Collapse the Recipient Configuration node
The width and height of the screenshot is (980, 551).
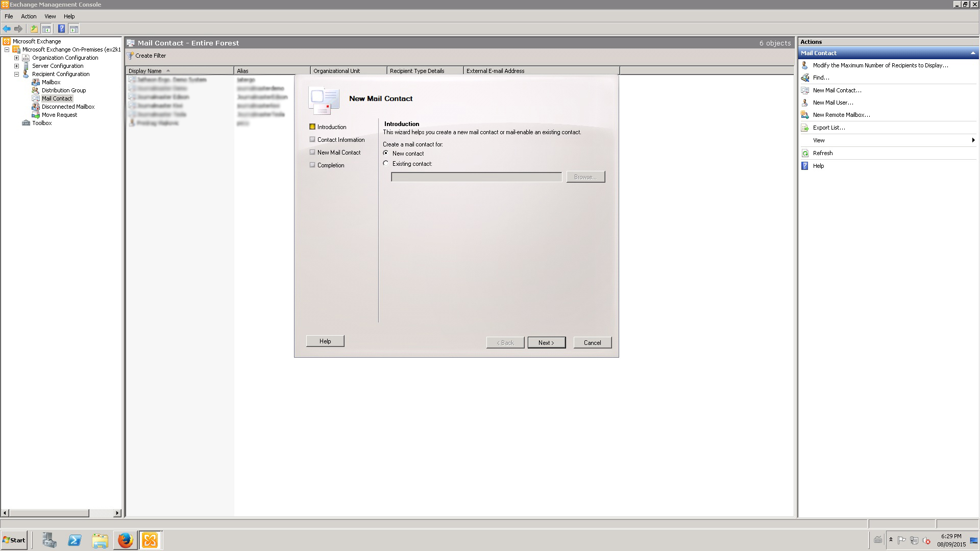[16, 74]
